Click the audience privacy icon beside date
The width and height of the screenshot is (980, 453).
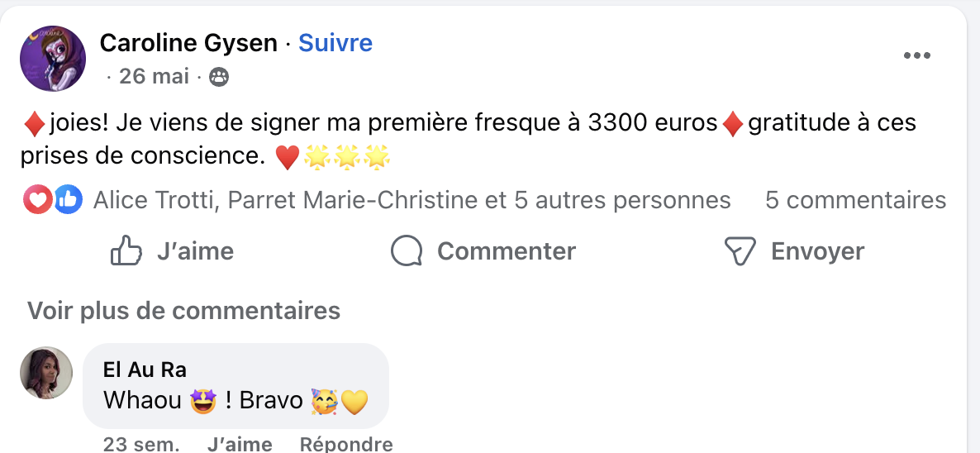tap(219, 78)
